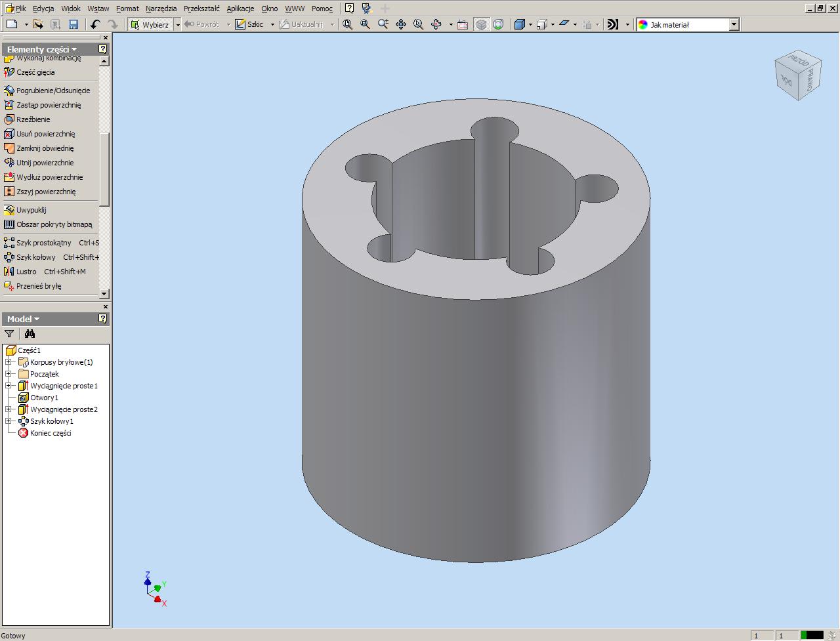Viewport: 840px width, 641px height.
Task: Select the Przenieś bryłę tool
Action: pyautogui.click(x=32, y=286)
